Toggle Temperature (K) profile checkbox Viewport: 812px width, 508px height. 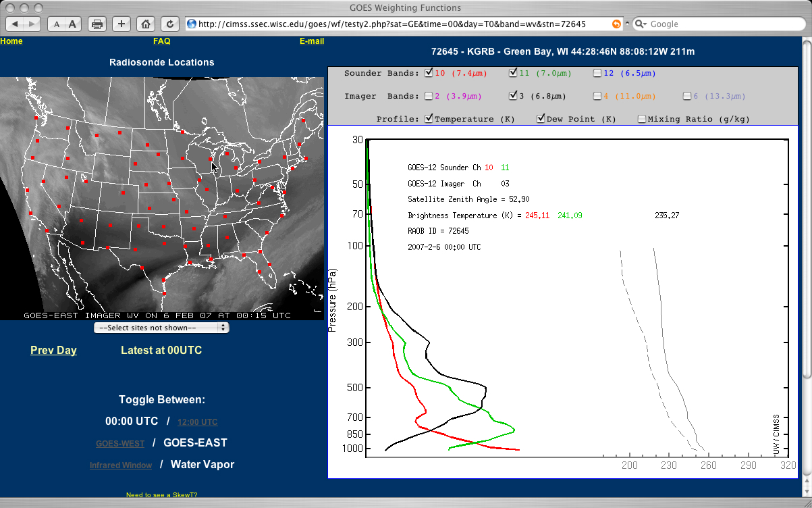tap(429, 119)
